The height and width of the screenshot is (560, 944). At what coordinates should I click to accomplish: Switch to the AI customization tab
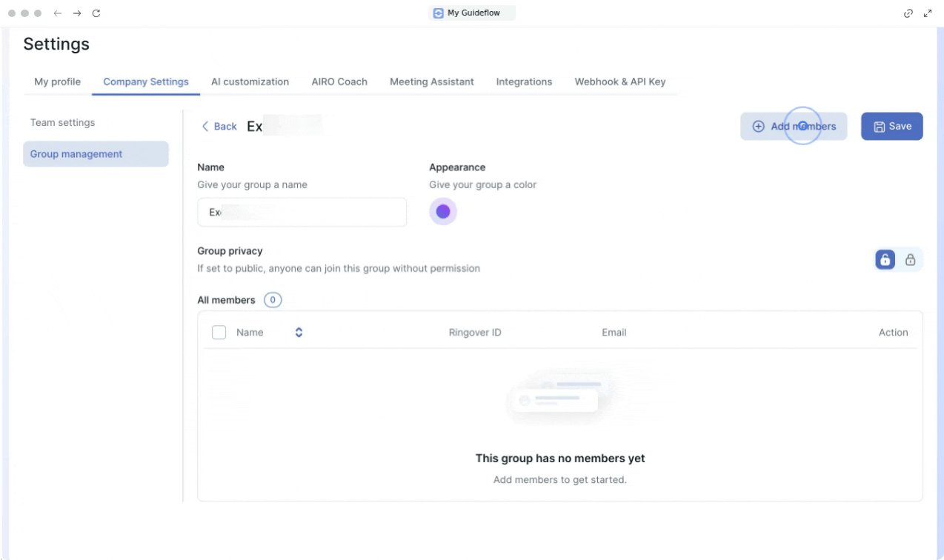pos(250,82)
